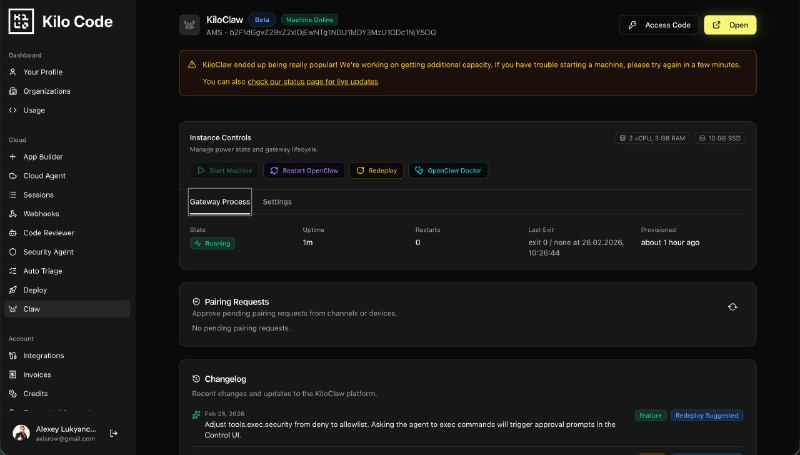Click the axisrow@gmail.com email text
The height and width of the screenshot is (455, 800).
pos(65,439)
